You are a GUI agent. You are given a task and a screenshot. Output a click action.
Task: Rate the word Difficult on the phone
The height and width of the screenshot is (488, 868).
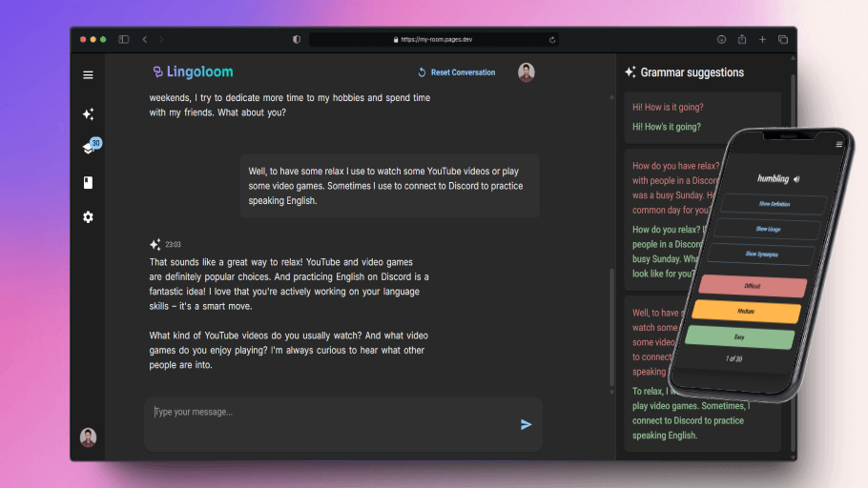[x=753, y=286]
